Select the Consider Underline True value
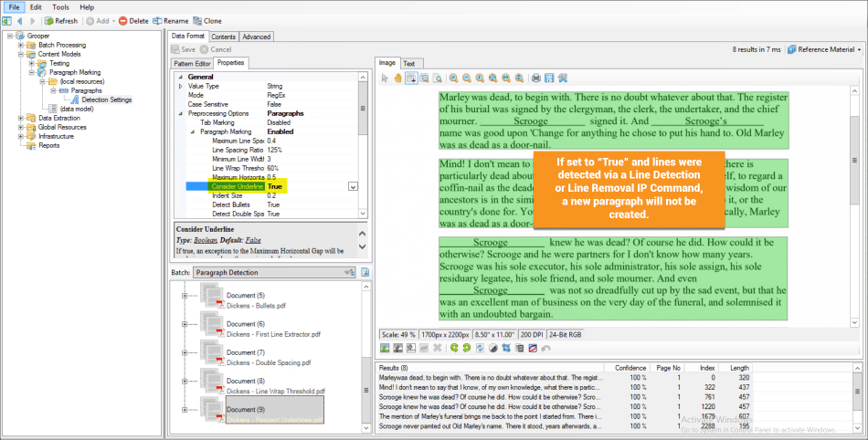The image size is (868, 440). 274,186
